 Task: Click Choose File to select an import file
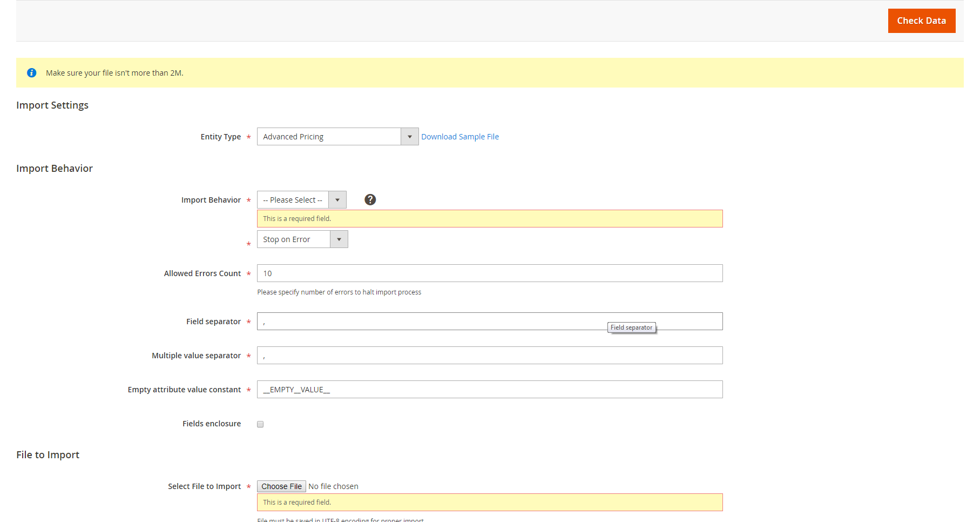point(281,486)
